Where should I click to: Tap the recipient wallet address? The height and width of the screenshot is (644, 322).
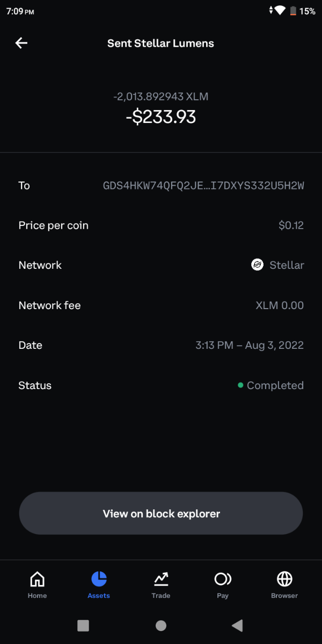pos(203,186)
